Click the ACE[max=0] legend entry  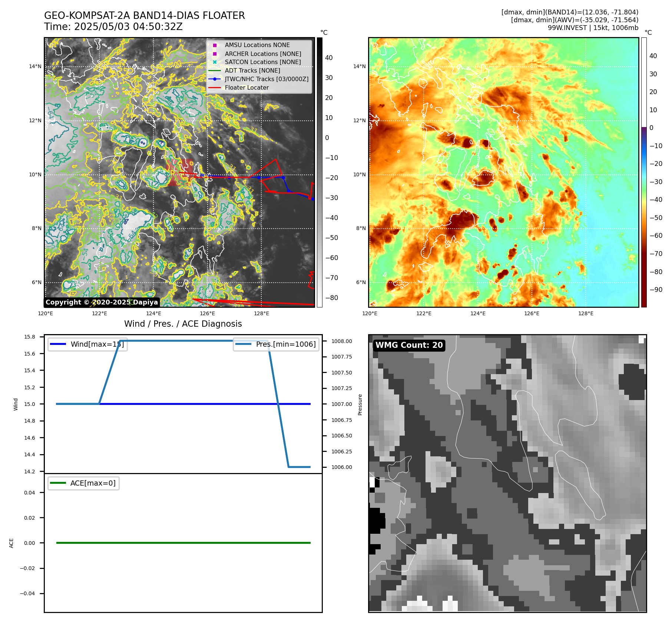pyautogui.click(x=84, y=483)
